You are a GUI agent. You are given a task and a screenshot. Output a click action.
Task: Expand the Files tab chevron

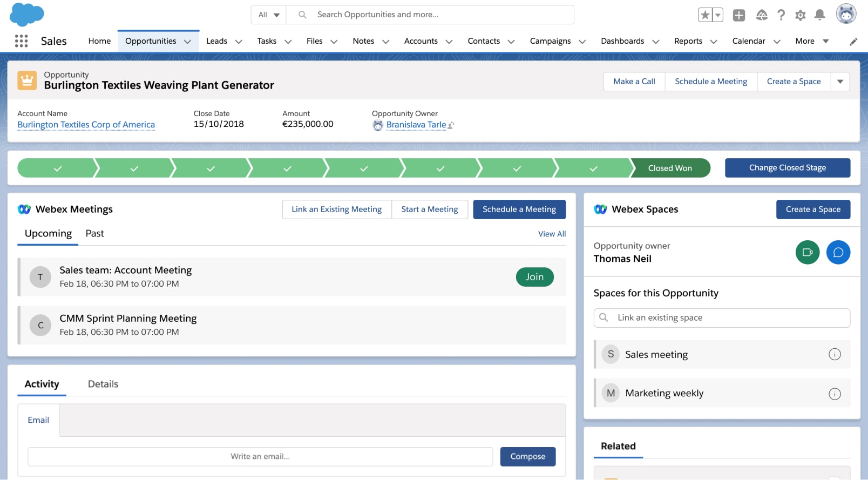(x=334, y=42)
